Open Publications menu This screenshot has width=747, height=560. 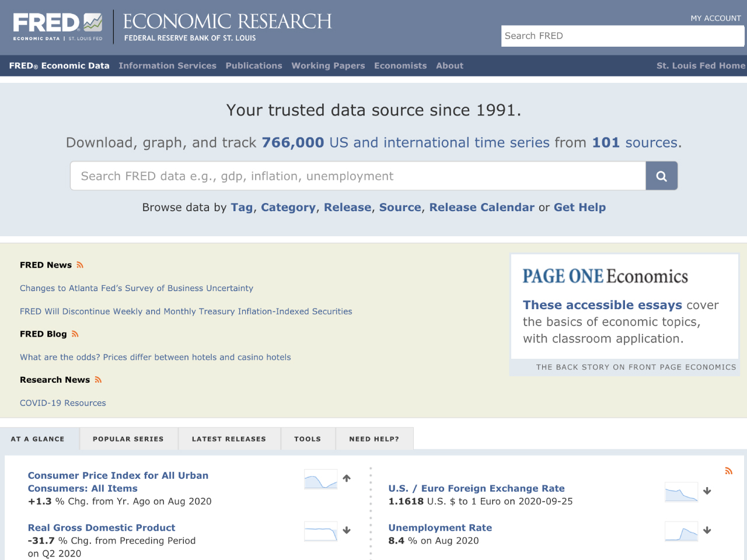coord(254,66)
